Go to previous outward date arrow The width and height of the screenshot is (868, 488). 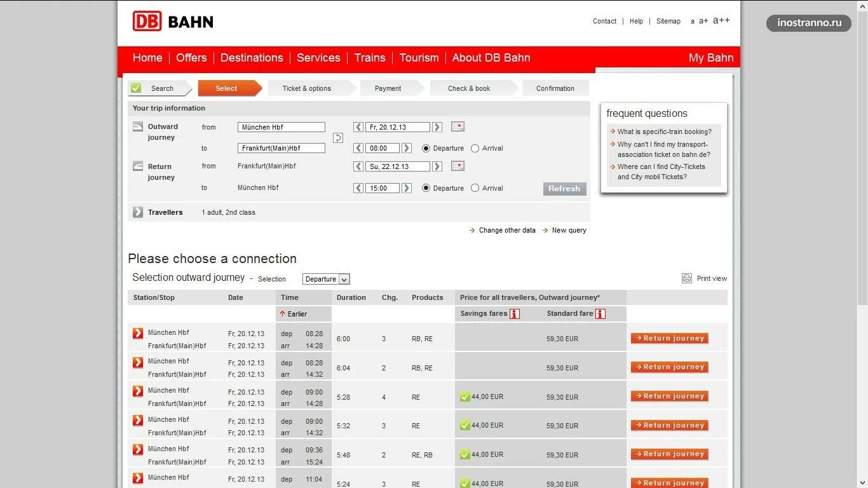358,127
